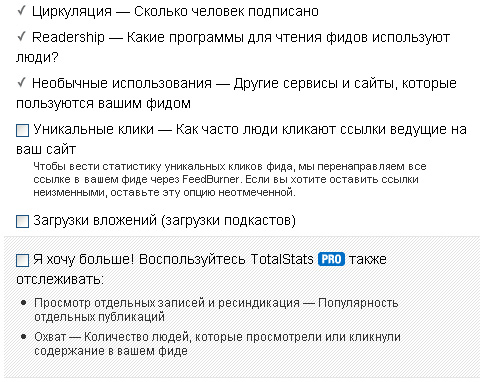Image resolution: width=486 pixels, height=382 pixels.
Task: Click the Охват — Количество людей item
Action: tap(217, 344)
